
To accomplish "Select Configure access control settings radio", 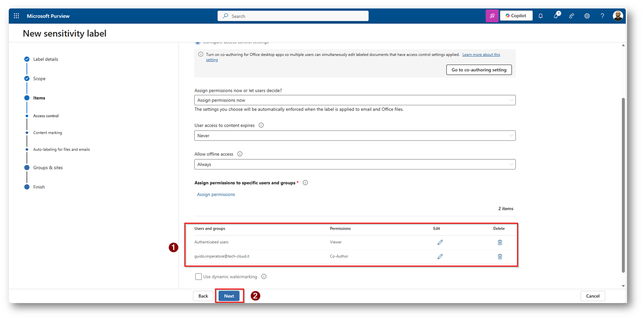I will tap(198, 42).
